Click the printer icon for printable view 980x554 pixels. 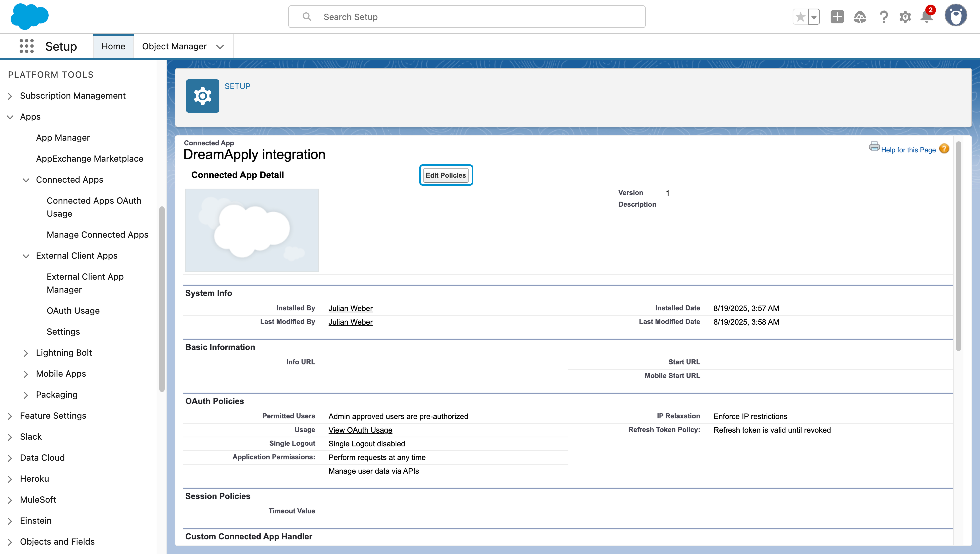(874, 146)
